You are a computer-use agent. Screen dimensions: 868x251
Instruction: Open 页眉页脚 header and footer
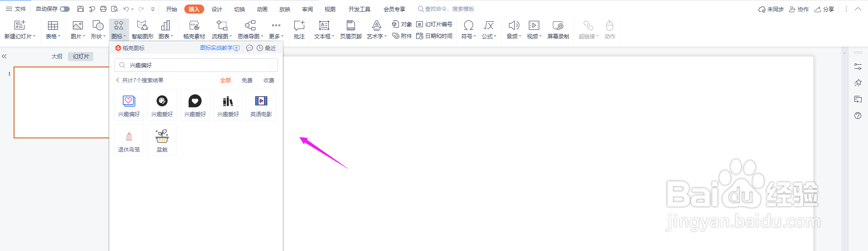[x=350, y=30]
